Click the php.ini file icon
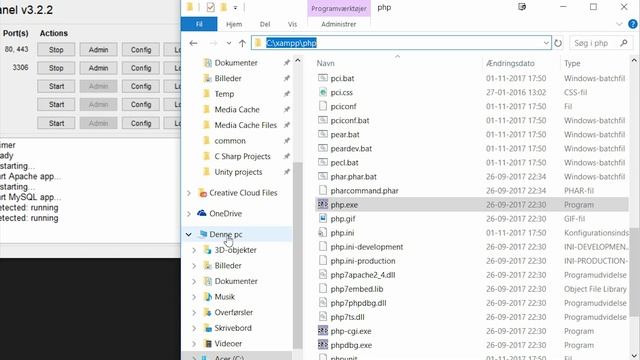The width and height of the screenshot is (640, 360). (323, 233)
